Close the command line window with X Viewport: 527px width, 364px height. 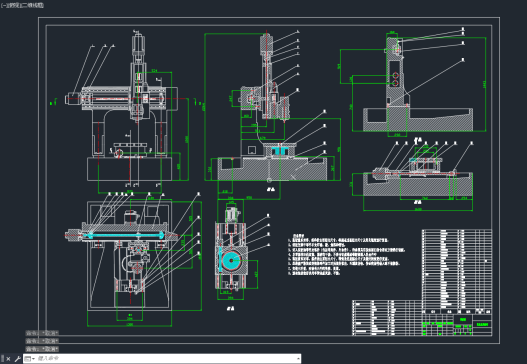click(x=8, y=359)
